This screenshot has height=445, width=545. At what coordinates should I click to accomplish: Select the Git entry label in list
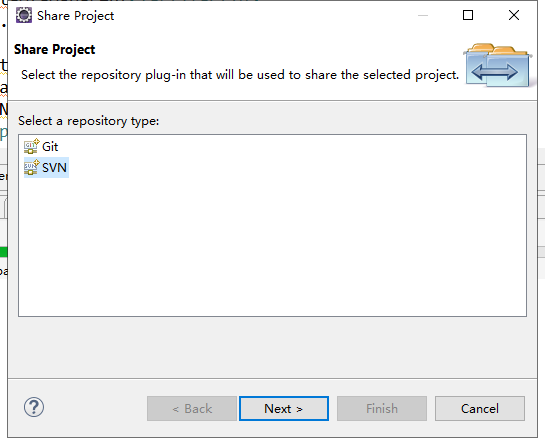(50, 147)
